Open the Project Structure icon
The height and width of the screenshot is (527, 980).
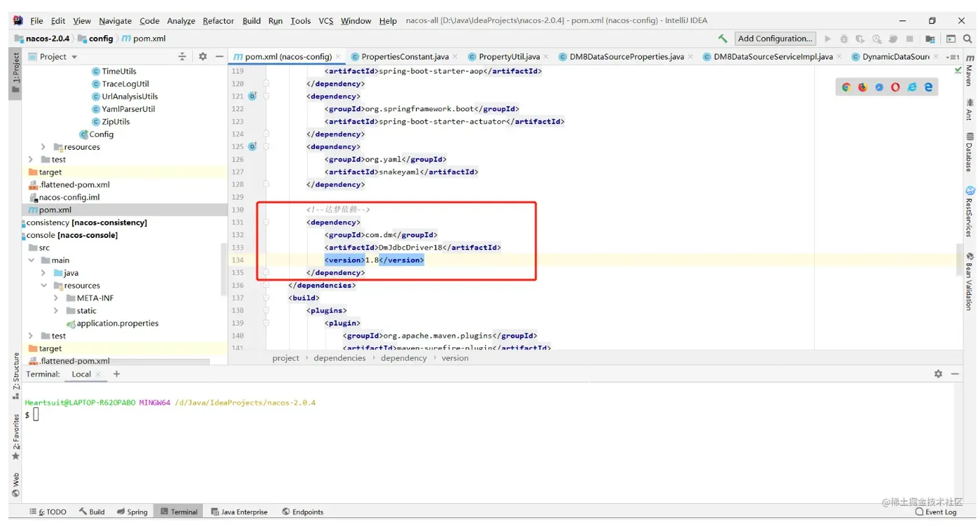930,39
